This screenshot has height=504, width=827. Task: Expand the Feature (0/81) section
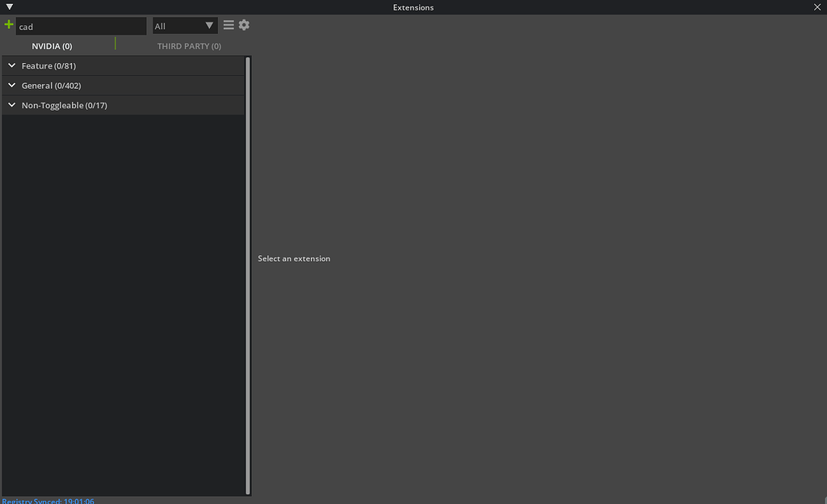tap(11, 65)
